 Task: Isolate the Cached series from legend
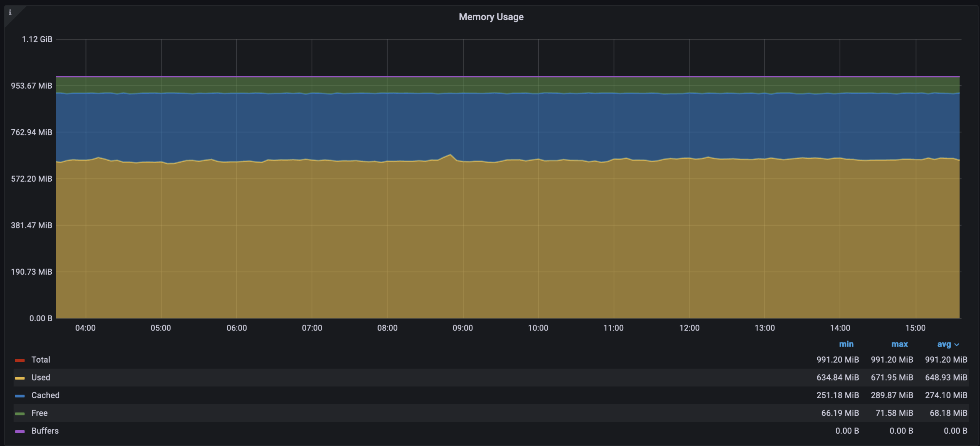(x=45, y=395)
